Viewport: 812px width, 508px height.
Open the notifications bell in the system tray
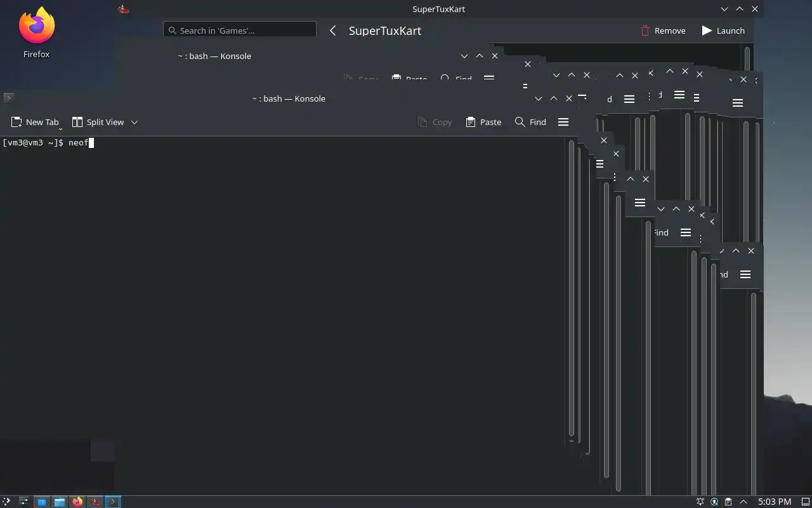700,502
